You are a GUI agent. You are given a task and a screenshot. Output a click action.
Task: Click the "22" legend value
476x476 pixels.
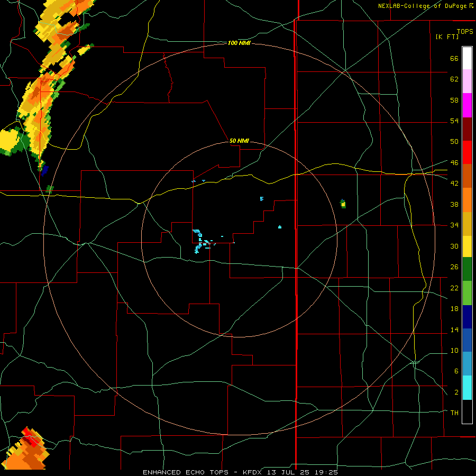(454, 288)
